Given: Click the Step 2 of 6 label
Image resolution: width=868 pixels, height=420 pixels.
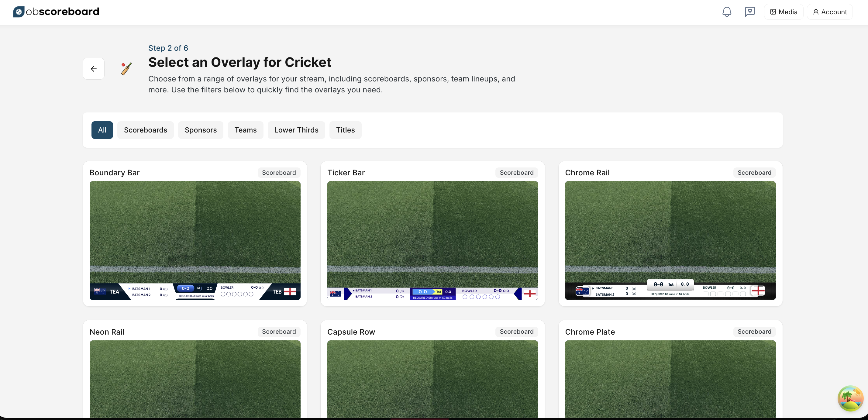Looking at the screenshot, I should coord(168,48).
